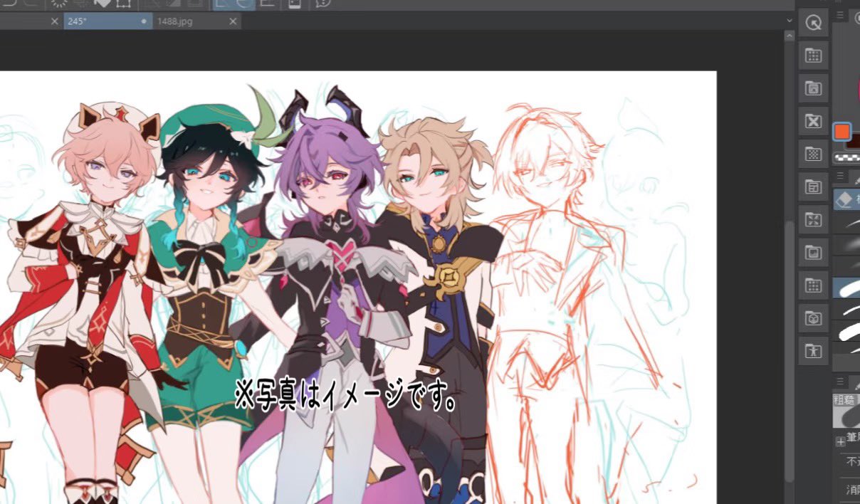Open the sub tool panel hamburger menu
This screenshot has height=504, width=860.
[x=841, y=175]
